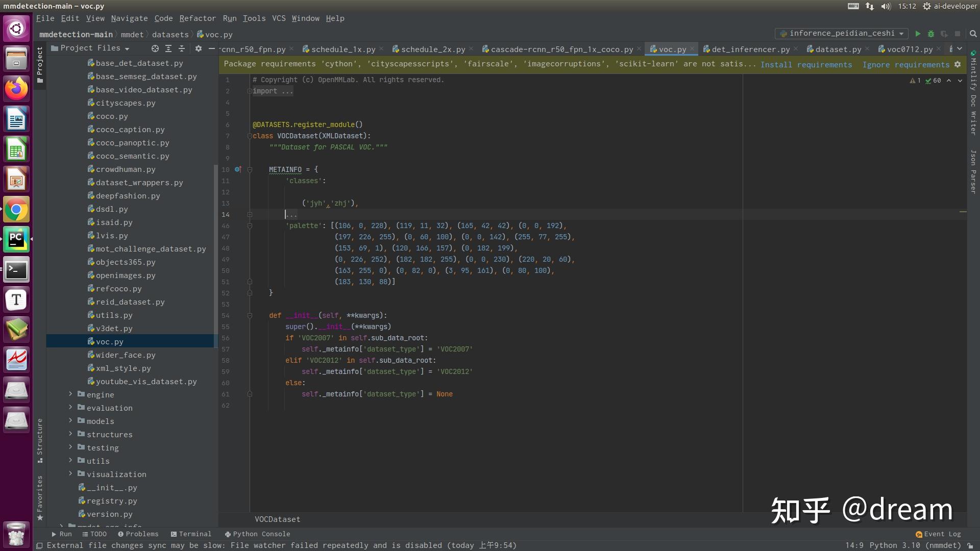980x551 pixels.
Task: Open Search Everywhere magnifier icon
Action: 973,34
